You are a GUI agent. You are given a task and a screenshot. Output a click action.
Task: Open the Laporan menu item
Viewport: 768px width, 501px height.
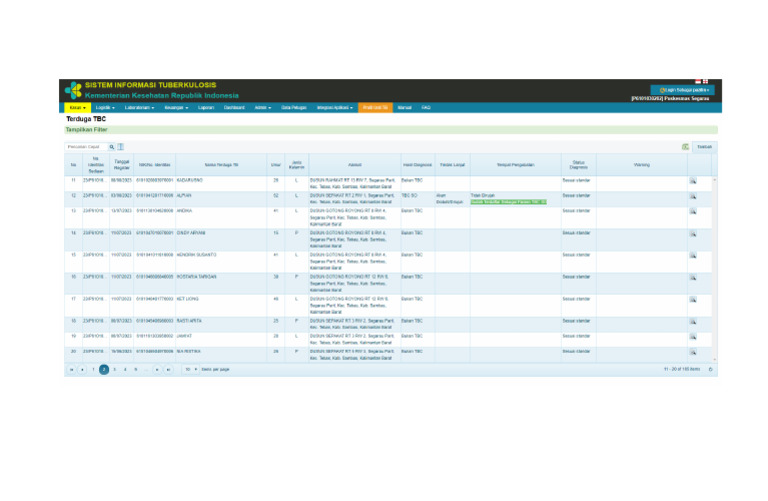tap(206, 108)
